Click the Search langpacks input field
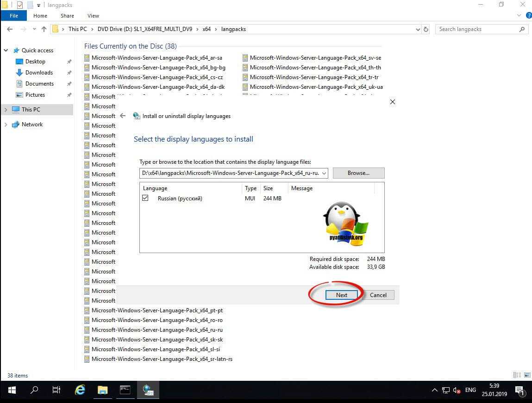Viewport: 532px width, 403px height. (477, 29)
